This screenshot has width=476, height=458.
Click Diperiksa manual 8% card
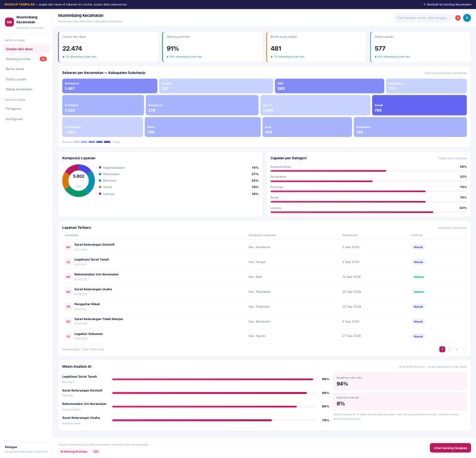tap(400, 401)
